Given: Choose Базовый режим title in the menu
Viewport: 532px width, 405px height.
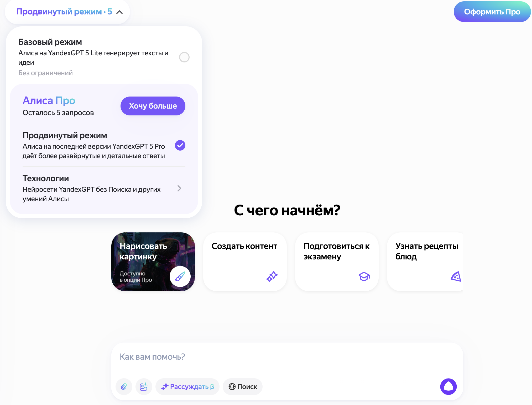Looking at the screenshot, I should click(x=50, y=42).
